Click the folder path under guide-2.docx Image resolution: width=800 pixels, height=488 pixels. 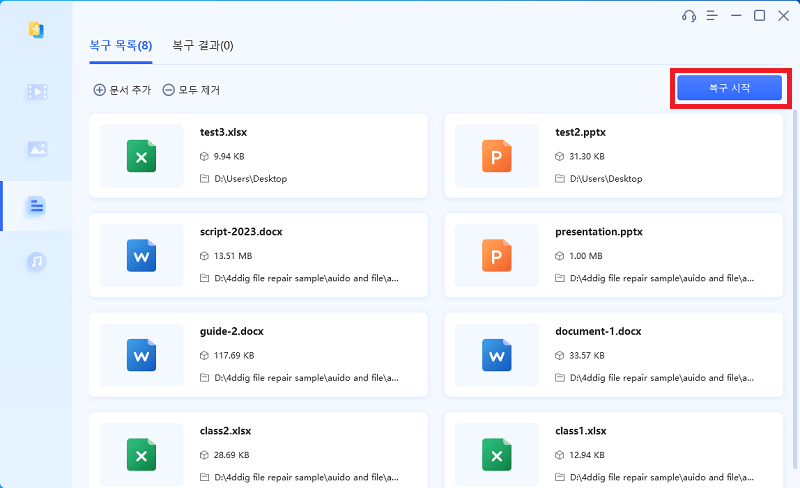pos(306,378)
